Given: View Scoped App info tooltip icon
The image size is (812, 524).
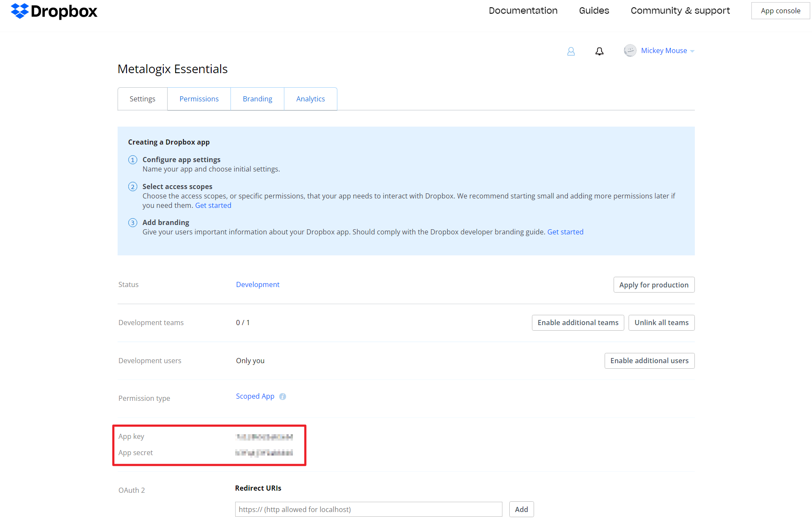Looking at the screenshot, I should click(282, 397).
